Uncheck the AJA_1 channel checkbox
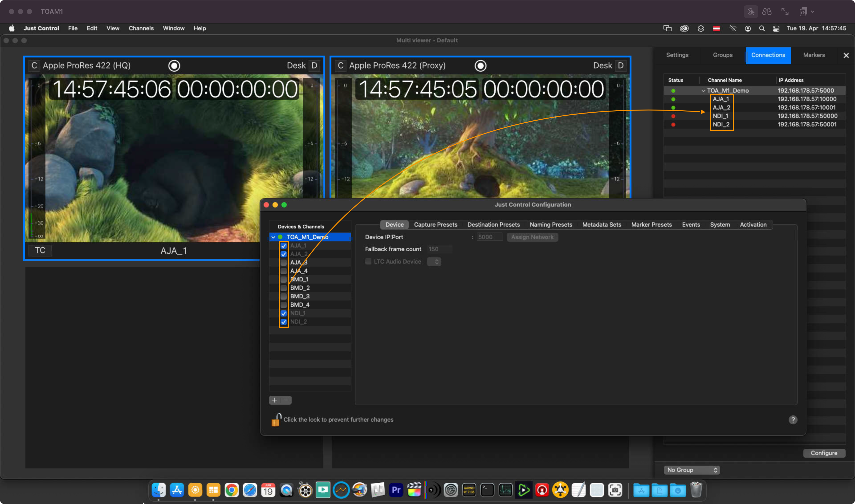 [284, 246]
